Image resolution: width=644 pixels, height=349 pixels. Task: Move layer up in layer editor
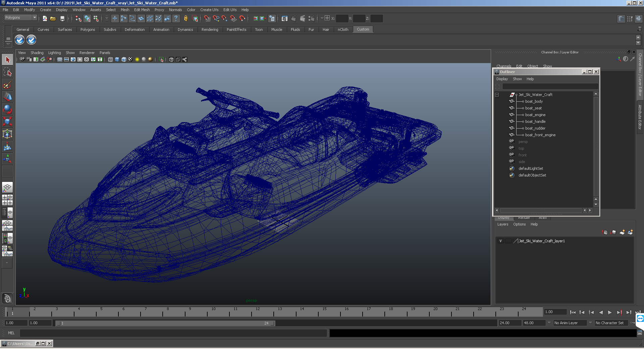coord(605,232)
